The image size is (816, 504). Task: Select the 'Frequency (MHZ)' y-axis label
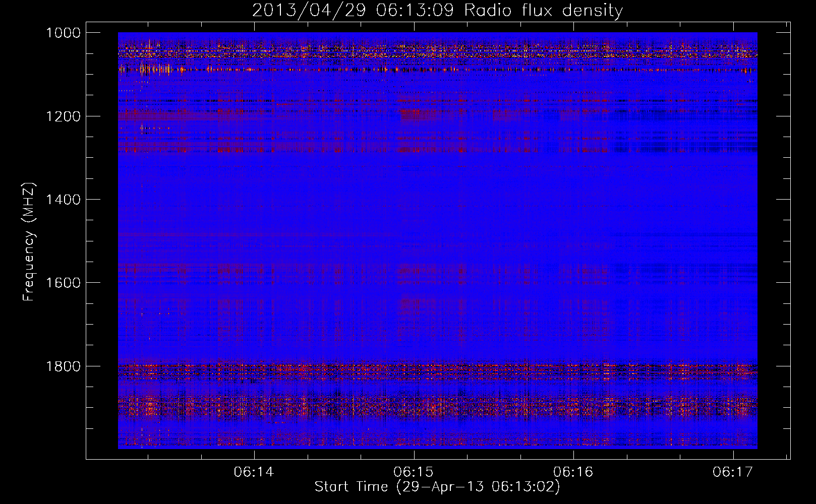[29, 242]
